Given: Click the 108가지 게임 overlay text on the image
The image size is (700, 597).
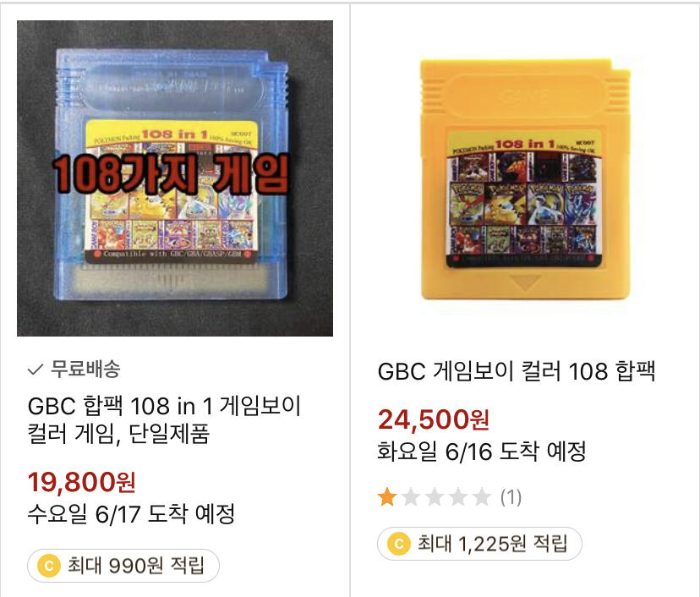Looking at the screenshot, I should click(x=170, y=173).
